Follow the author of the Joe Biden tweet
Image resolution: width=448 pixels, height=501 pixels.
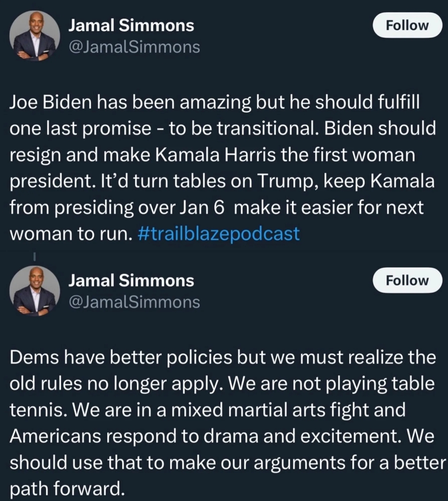coord(407,25)
